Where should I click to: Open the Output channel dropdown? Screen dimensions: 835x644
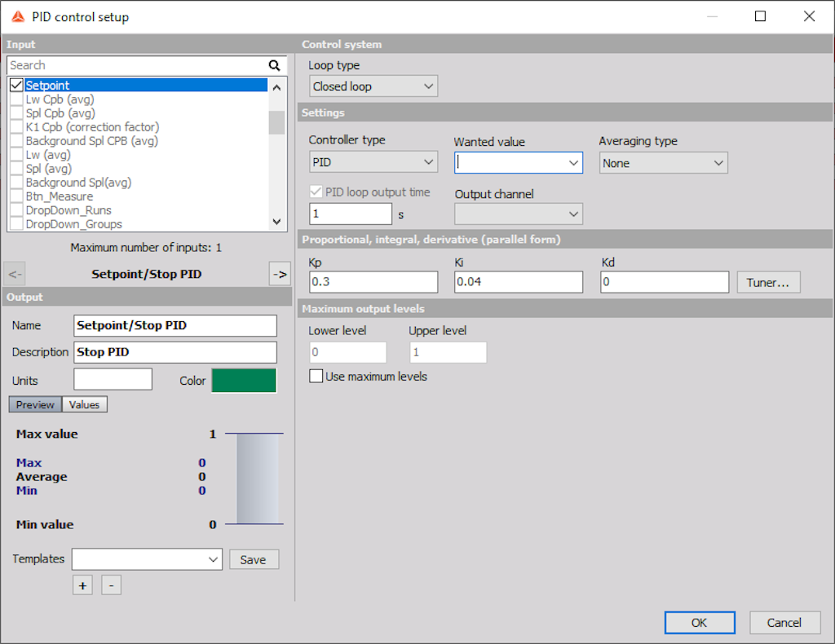518,214
